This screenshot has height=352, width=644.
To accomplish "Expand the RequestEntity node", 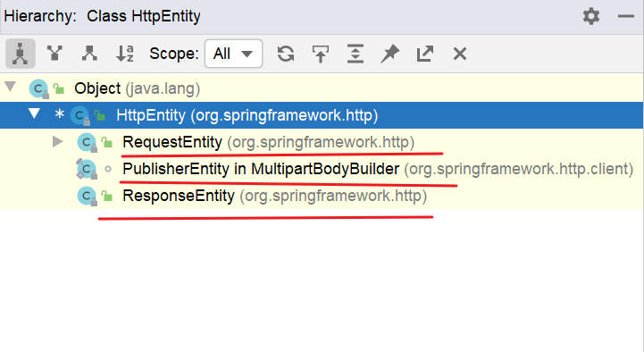I will (58, 142).
